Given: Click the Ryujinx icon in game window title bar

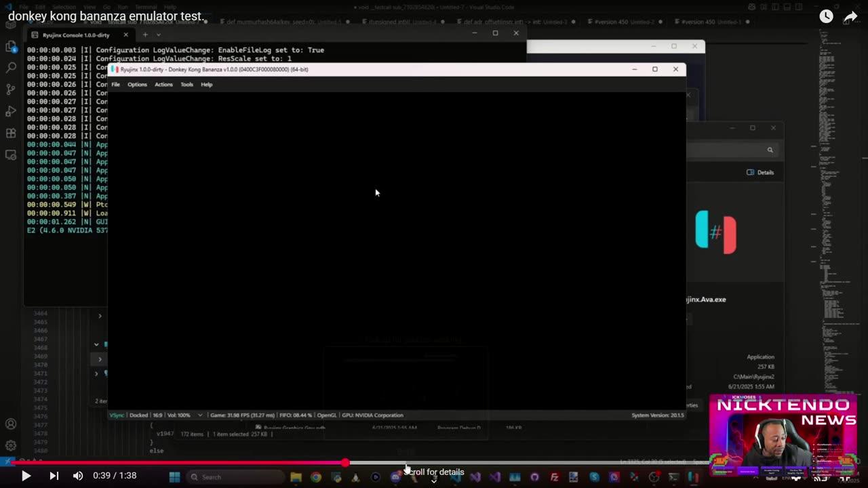Looking at the screenshot, I should [115, 69].
